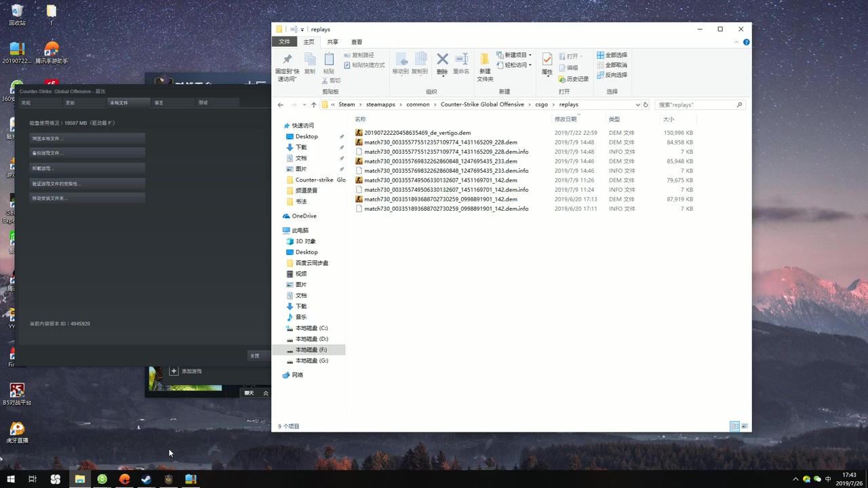This screenshot has height=488, width=868.
Task: Open the Easy access (轻松访问) dropdown
Action: pos(514,65)
